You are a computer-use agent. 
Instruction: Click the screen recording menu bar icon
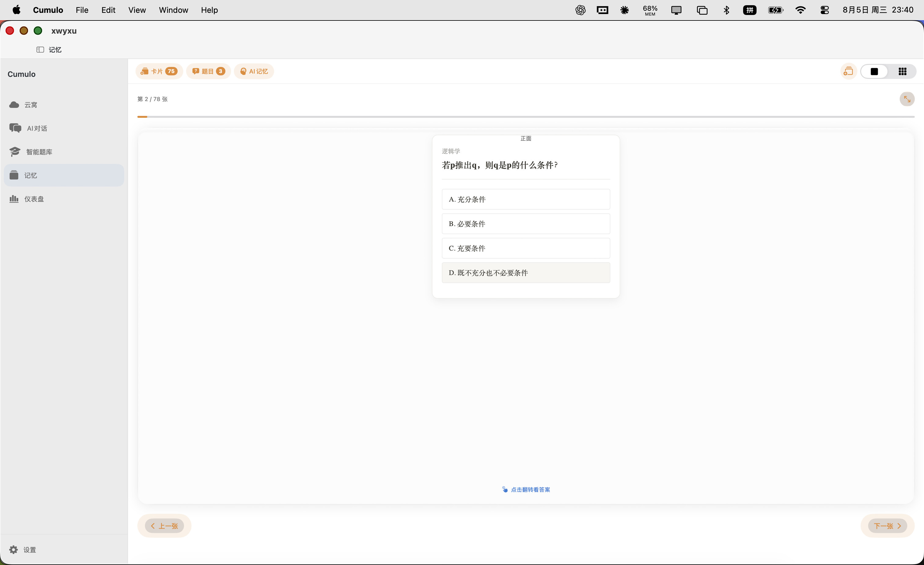(x=602, y=10)
